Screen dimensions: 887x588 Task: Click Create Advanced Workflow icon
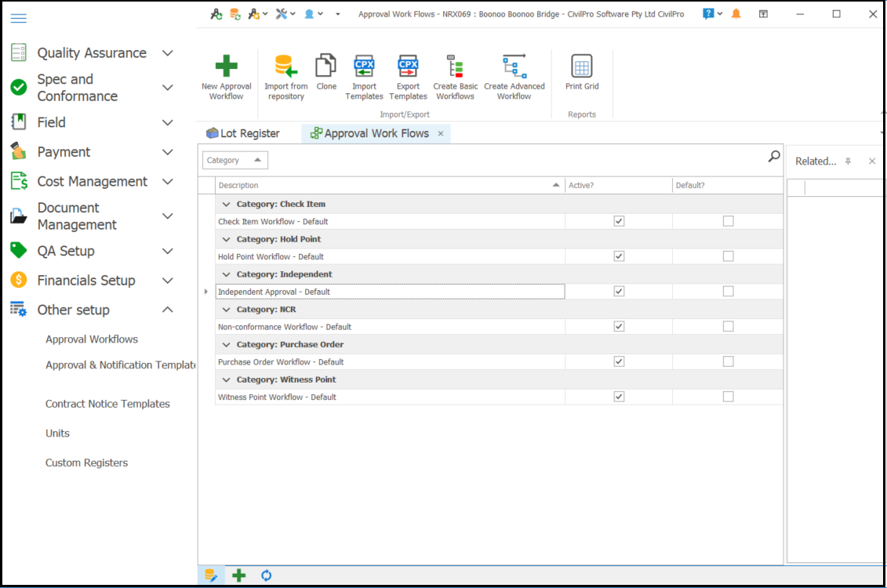tap(514, 67)
